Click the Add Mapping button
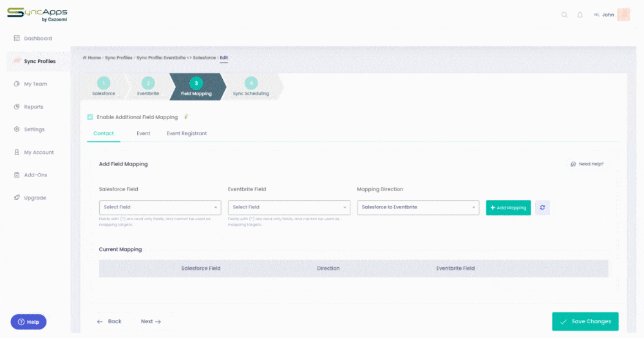Screen dimensions: 644x338 click(508, 208)
